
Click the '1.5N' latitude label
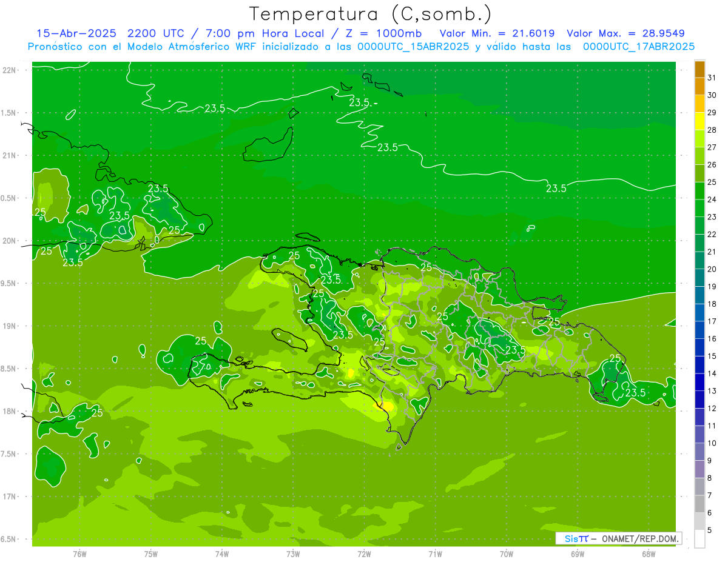(x=8, y=113)
